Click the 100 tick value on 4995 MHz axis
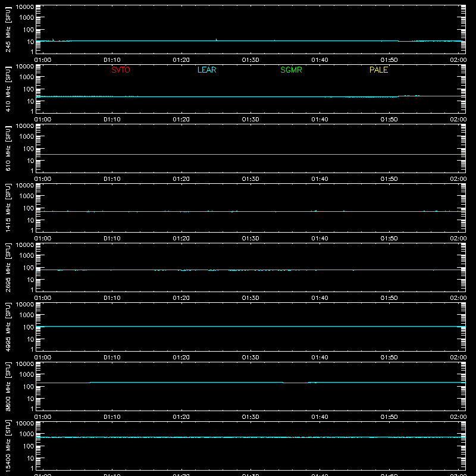 [x=29, y=327]
